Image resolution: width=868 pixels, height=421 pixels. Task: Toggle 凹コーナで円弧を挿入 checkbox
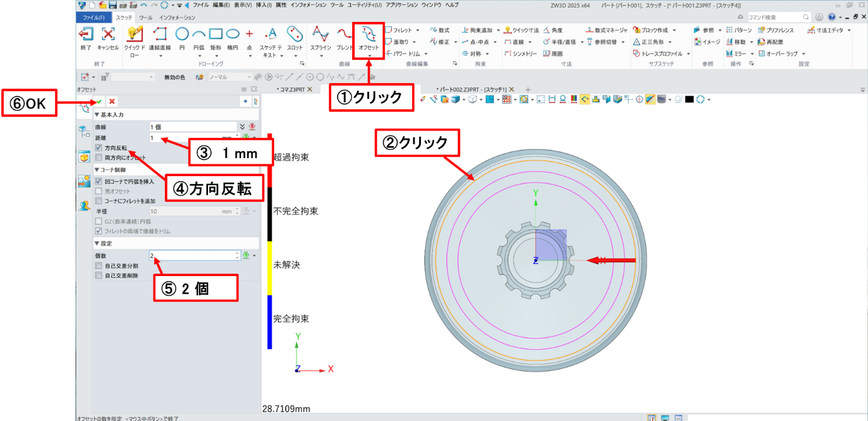pyautogui.click(x=99, y=181)
